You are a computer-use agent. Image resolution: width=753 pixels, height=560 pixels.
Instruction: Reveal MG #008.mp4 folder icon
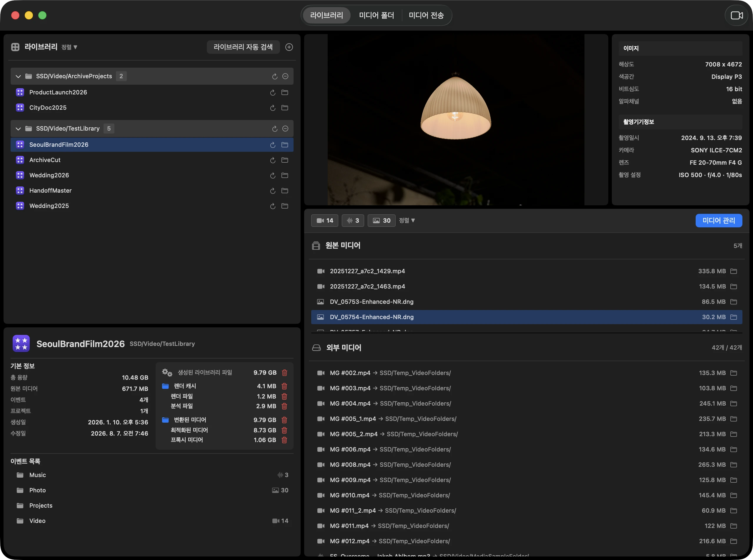tap(734, 465)
